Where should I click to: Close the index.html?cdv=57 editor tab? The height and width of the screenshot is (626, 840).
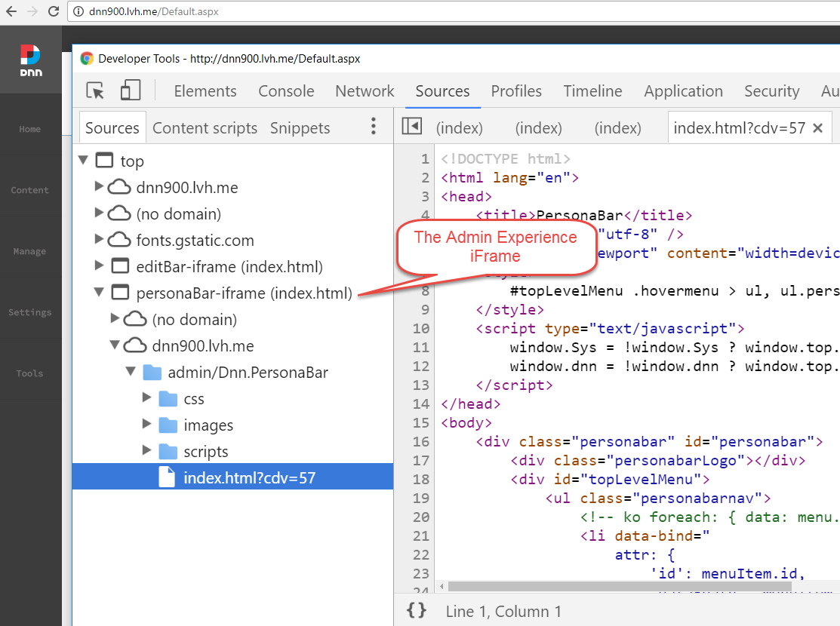817,128
